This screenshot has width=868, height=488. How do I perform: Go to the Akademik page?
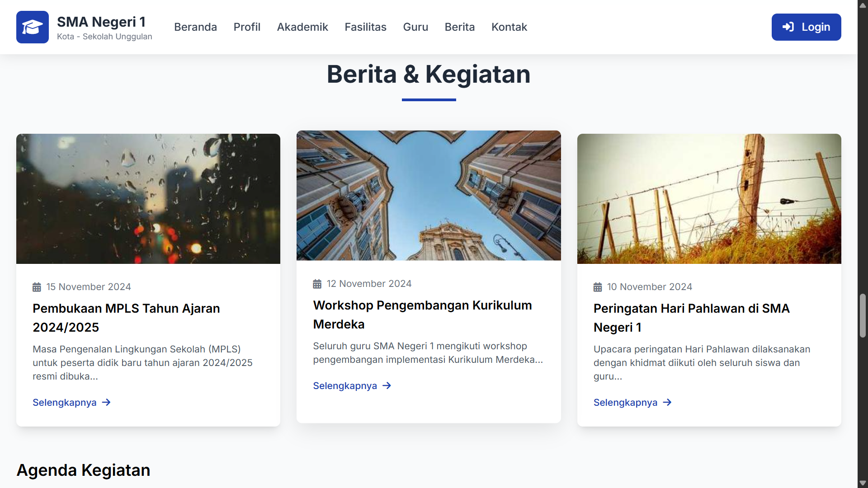tap(302, 27)
